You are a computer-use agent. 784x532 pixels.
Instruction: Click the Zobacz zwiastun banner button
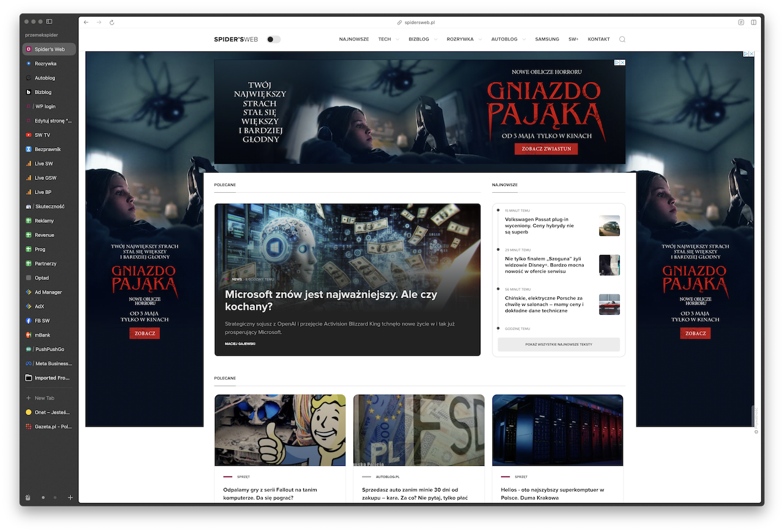[x=546, y=148]
